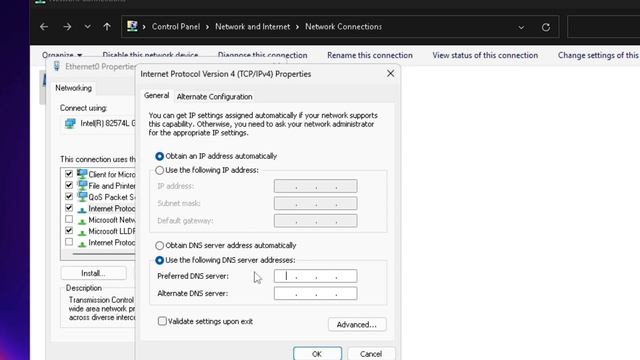The width and height of the screenshot is (640, 360).
Task: Uncheck the checked Internet Protocol item
Action: (x=69, y=208)
